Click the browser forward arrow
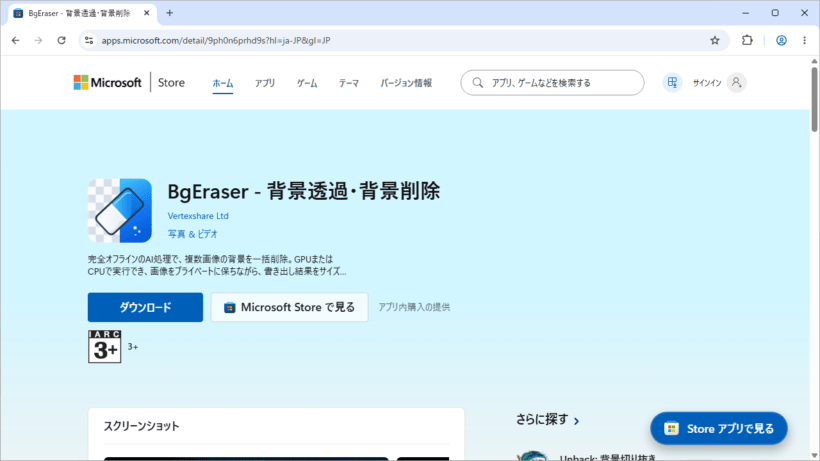The image size is (820, 461). (38, 40)
